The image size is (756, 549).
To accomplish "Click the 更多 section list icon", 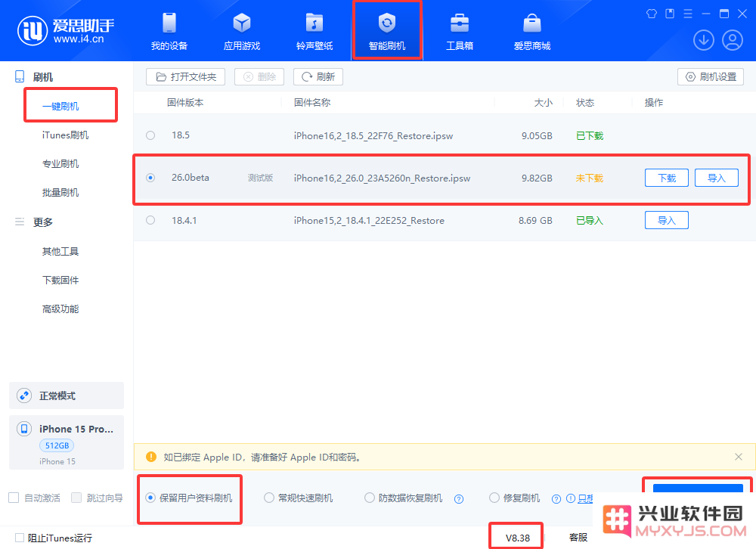I will (x=20, y=222).
